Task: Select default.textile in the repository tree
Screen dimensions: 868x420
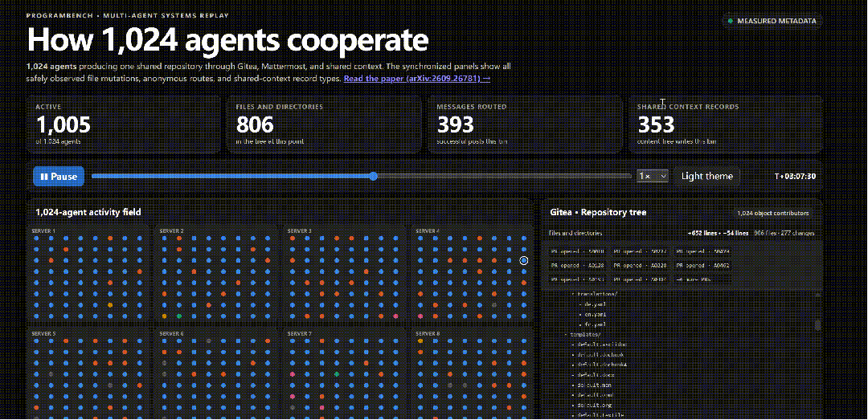Action: 600,415
